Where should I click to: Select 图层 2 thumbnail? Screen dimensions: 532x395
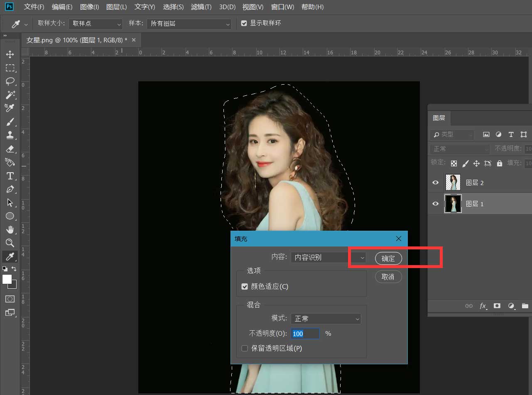point(453,183)
